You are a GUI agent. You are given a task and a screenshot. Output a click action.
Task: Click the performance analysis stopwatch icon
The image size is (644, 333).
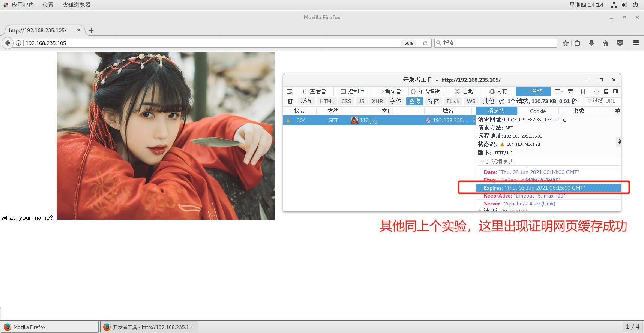pyautogui.click(x=502, y=101)
